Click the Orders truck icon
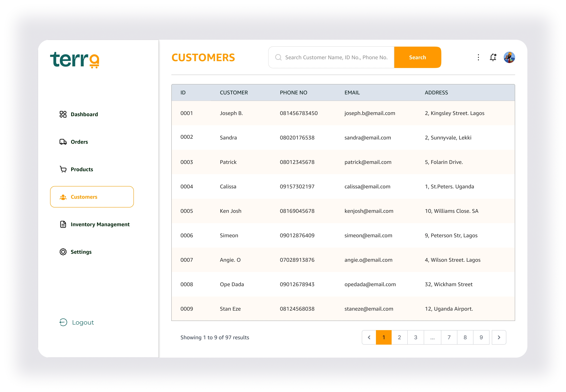The width and height of the screenshot is (566, 392). tap(63, 142)
